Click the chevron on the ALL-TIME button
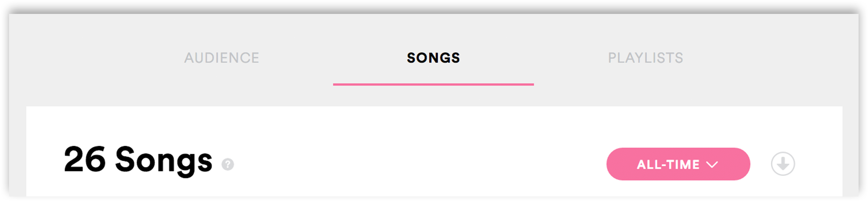The width and height of the screenshot is (868, 201). 712,164
